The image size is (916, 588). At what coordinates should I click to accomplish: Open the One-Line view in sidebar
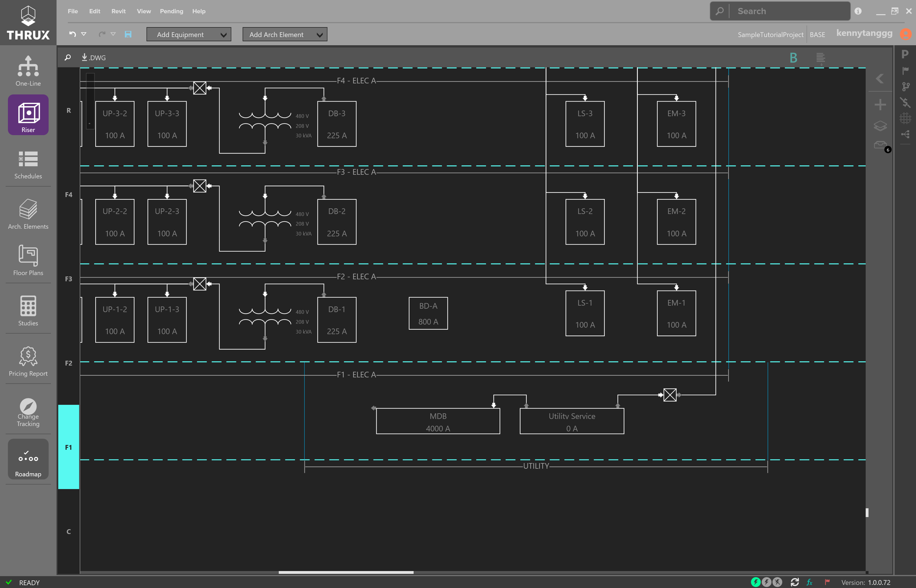(28, 71)
